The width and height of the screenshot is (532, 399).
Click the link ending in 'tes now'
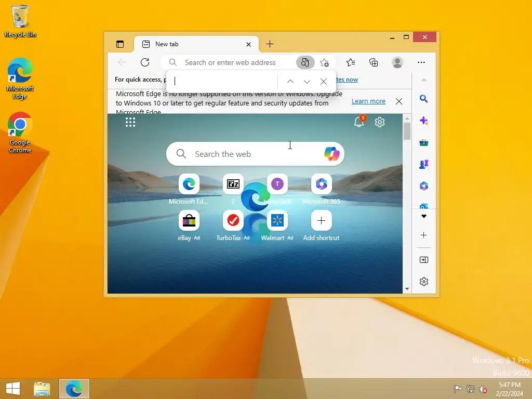tap(347, 79)
